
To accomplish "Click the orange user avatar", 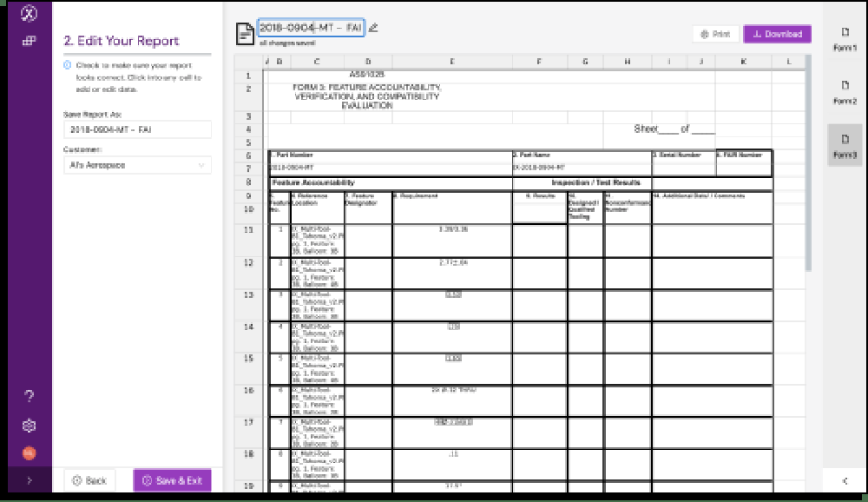I will [x=29, y=452].
